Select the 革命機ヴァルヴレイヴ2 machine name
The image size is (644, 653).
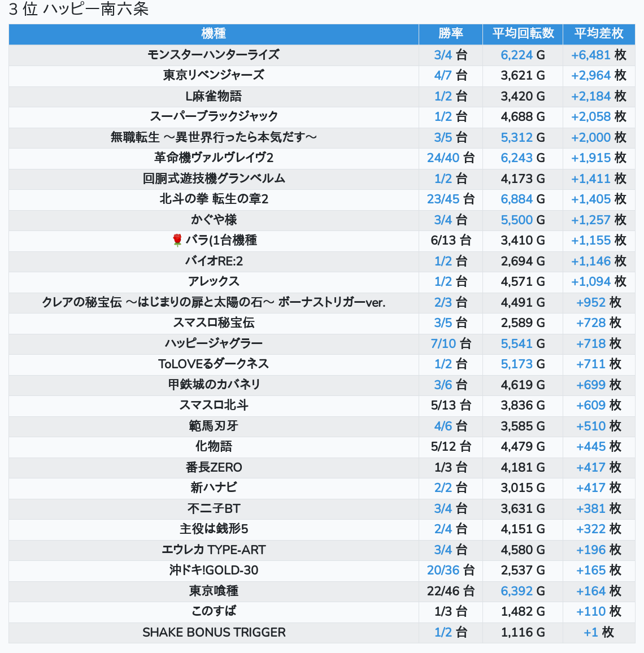coord(214,158)
